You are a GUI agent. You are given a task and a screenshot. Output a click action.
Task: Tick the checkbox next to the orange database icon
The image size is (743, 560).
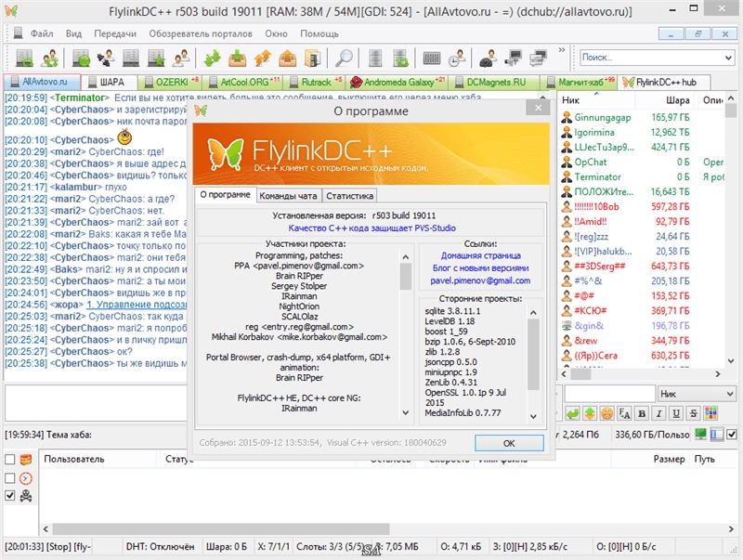point(9,459)
